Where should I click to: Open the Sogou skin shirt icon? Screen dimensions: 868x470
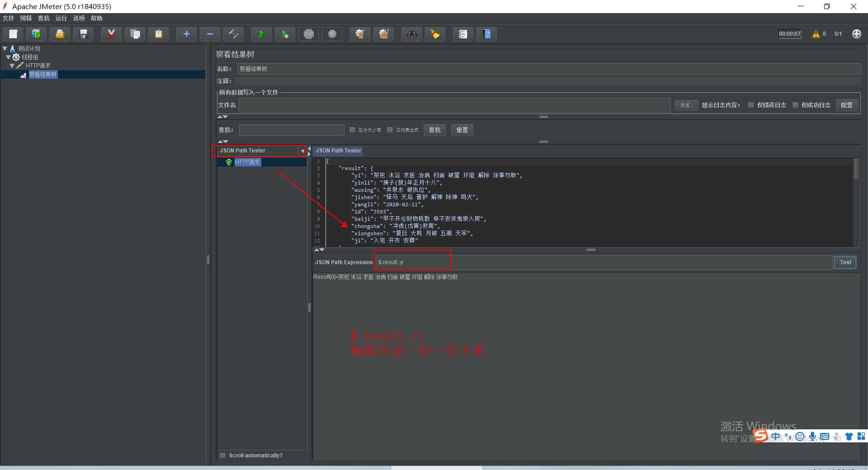pos(849,437)
